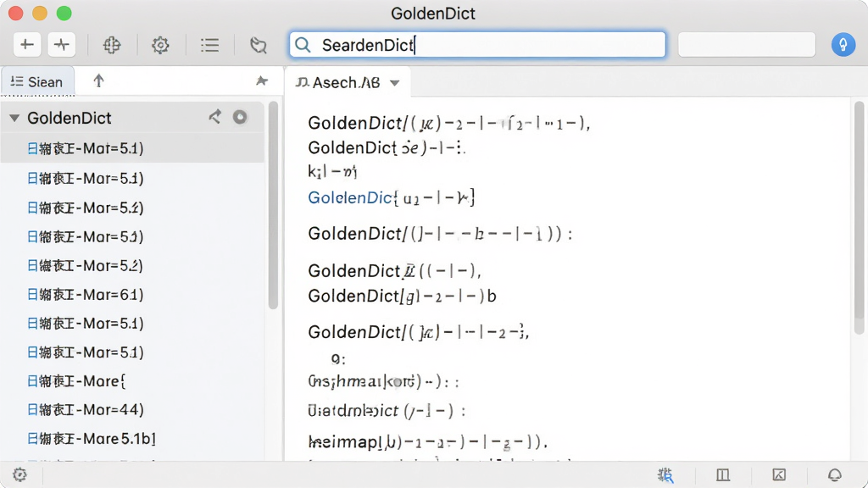Viewport: 868px width, 488px height.
Task: Click the bell notification icon in status bar
Action: 835,474
